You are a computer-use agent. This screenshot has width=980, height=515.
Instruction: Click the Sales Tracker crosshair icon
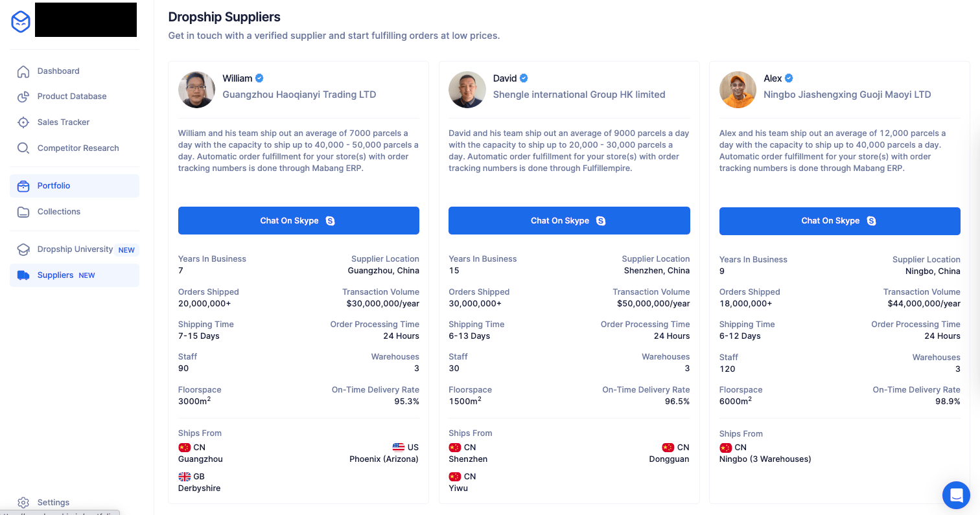pyautogui.click(x=23, y=122)
